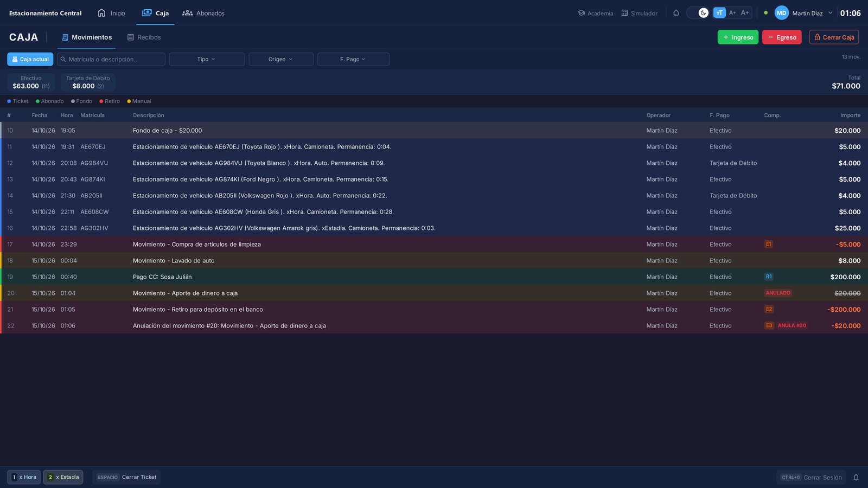Click the R1 receipt badge

click(769, 277)
